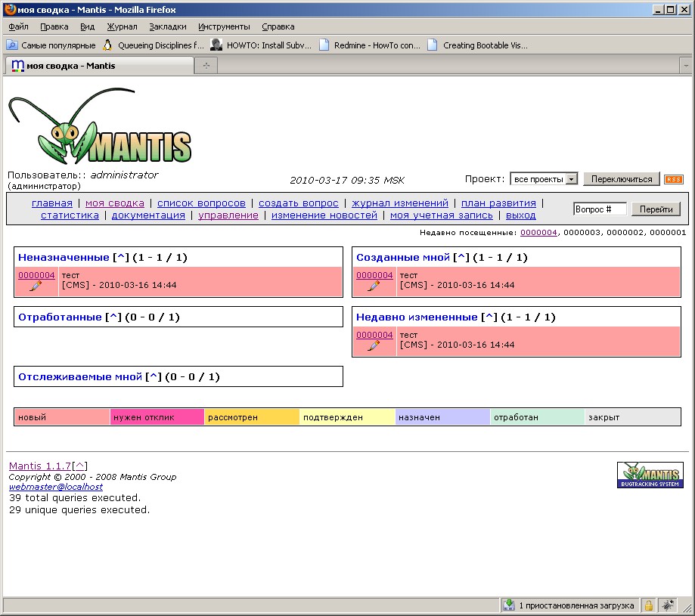Open the tab list dropdown arrow
Viewport: 695px width, 616px height.
[x=686, y=66]
